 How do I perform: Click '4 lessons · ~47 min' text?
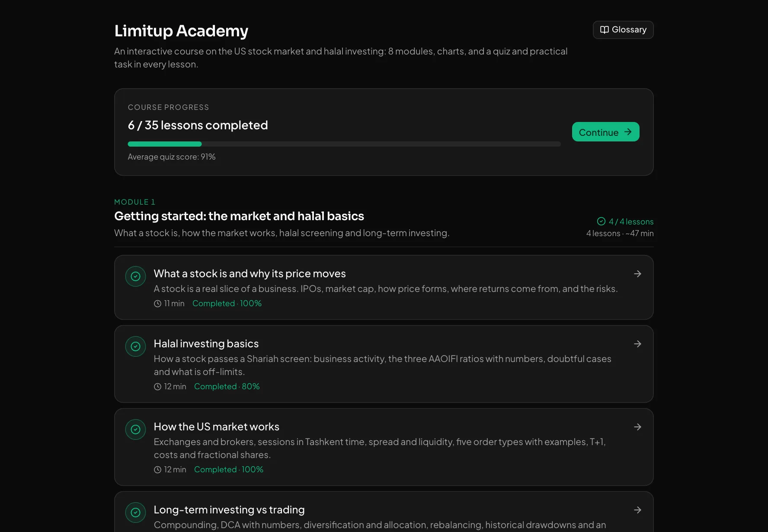[620, 234]
